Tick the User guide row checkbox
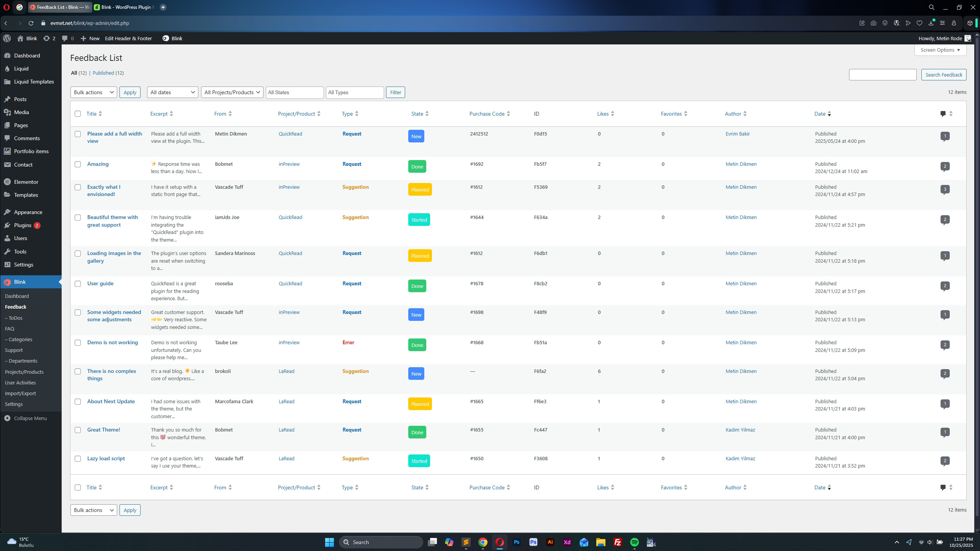This screenshot has width=980, height=551. click(78, 284)
